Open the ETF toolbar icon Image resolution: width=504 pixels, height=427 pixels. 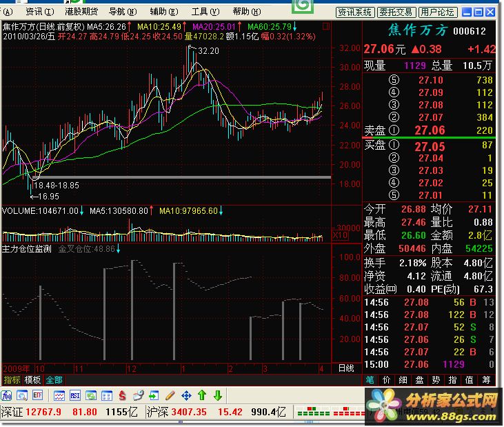[x=38, y=396]
